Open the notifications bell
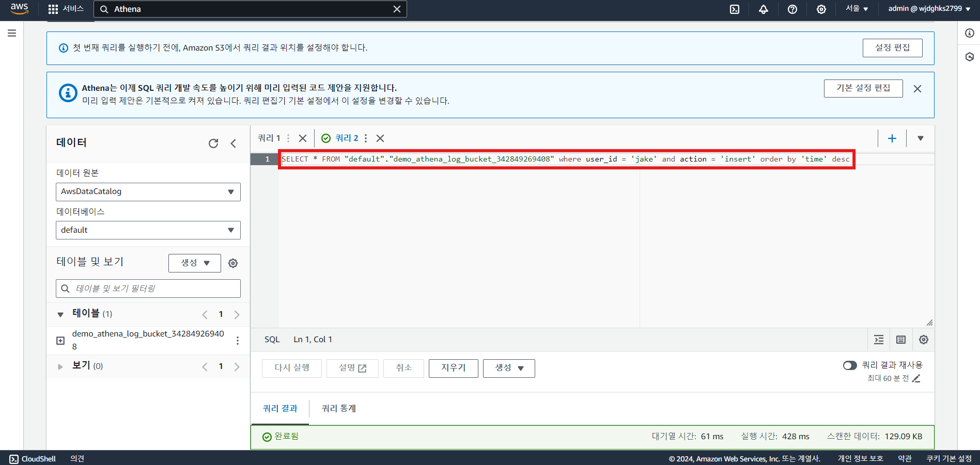The width and height of the screenshot is (980, 465). (764, 9)
